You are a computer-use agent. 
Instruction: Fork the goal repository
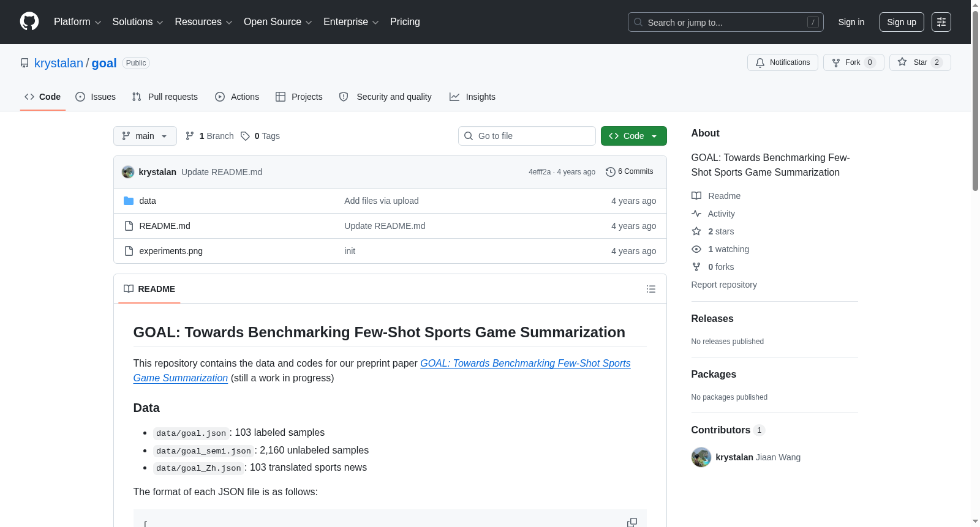coord(854,62)
